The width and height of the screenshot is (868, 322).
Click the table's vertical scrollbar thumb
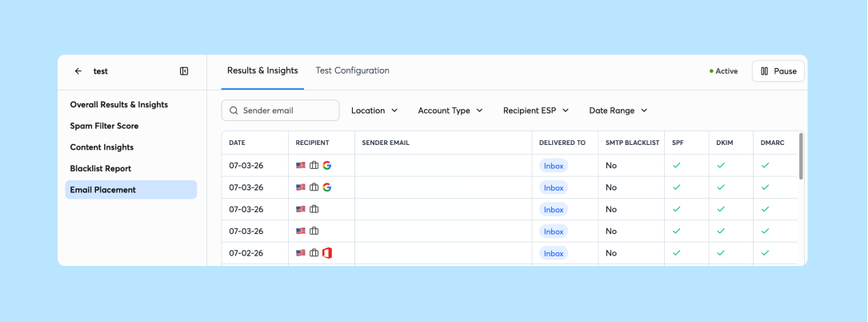coord(801,156)
